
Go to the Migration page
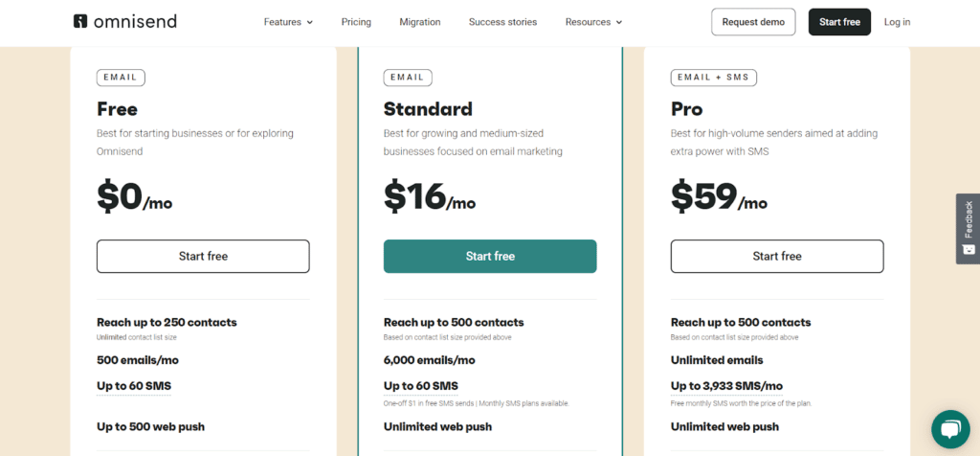pos(420,22)
